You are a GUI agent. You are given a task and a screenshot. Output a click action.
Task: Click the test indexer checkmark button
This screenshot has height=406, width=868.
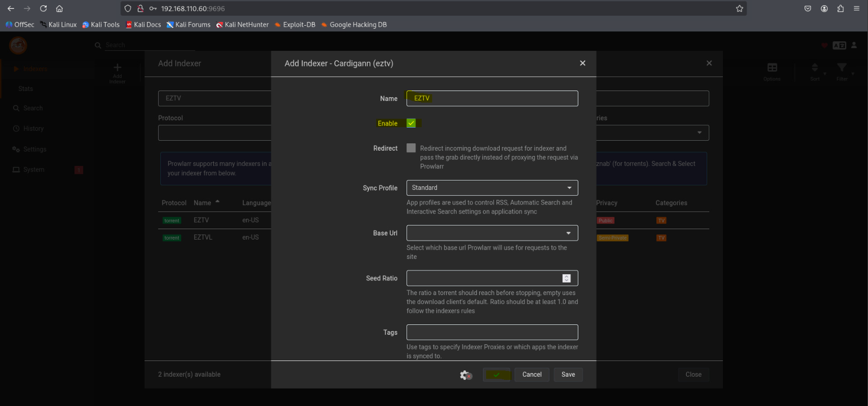[x=496, y=375]
